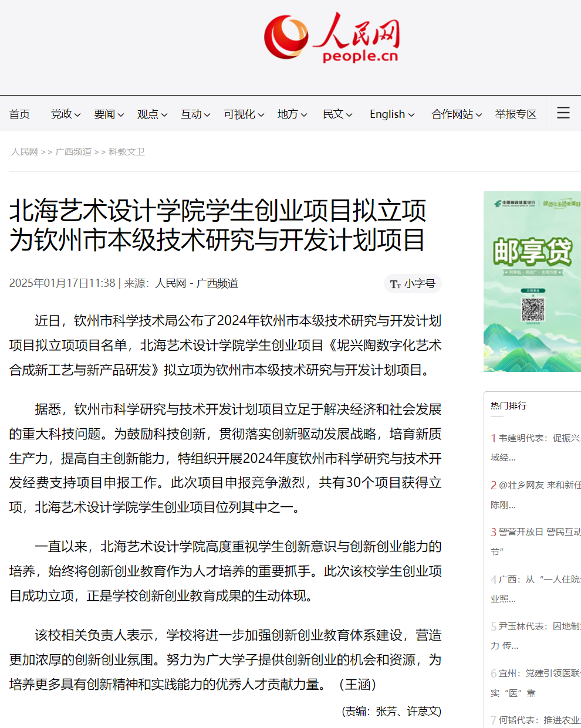Open the 举报专区 menu item
Screen dimensions: 581x728
click(515, 114)
